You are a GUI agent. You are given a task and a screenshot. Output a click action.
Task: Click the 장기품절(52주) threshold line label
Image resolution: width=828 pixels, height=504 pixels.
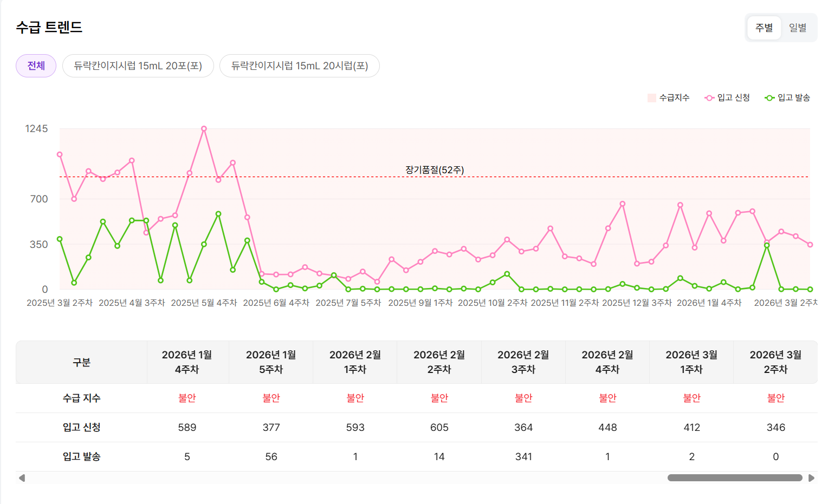[435, 170]
